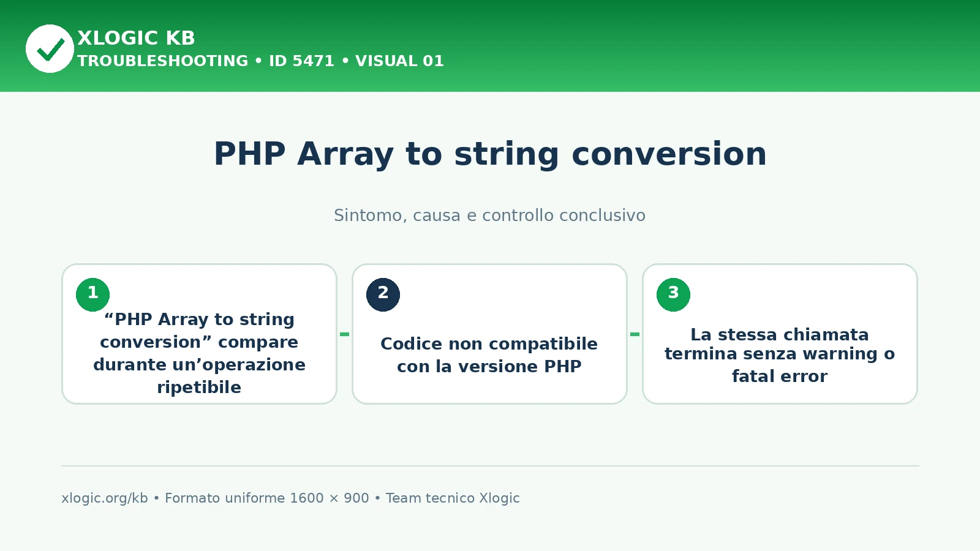Click the XLOGIC KB header title
Screen dimensions: 980x551
coord(136,38)
